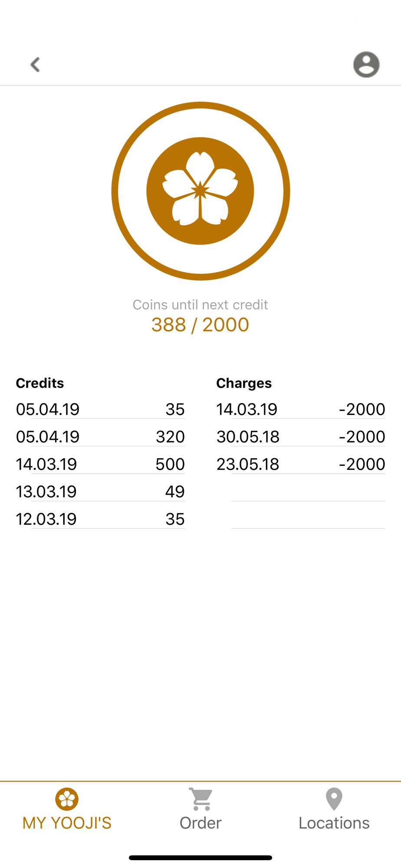Tap the MY YOOJI'S flower tab icon
The height and width of the screenshot is (868, 401).
pyautogui.click(x=67, y=799)
